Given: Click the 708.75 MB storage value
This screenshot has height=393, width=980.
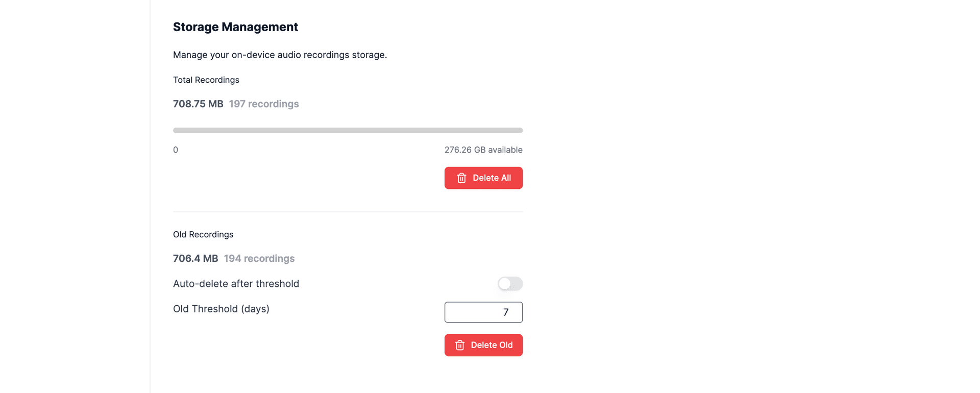Looking at the screenshot, I should pos(198,104).
